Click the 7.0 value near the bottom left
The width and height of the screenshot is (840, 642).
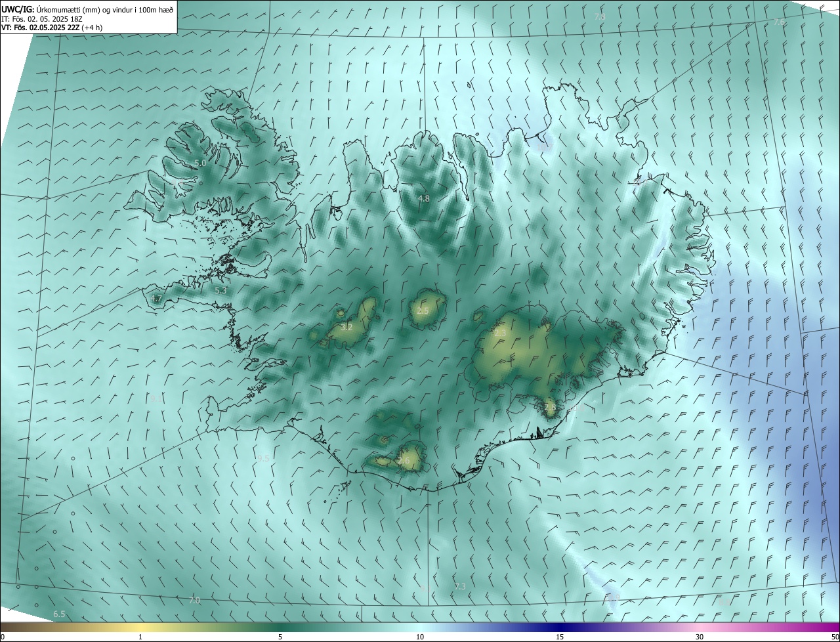click(x=194, y=601)
